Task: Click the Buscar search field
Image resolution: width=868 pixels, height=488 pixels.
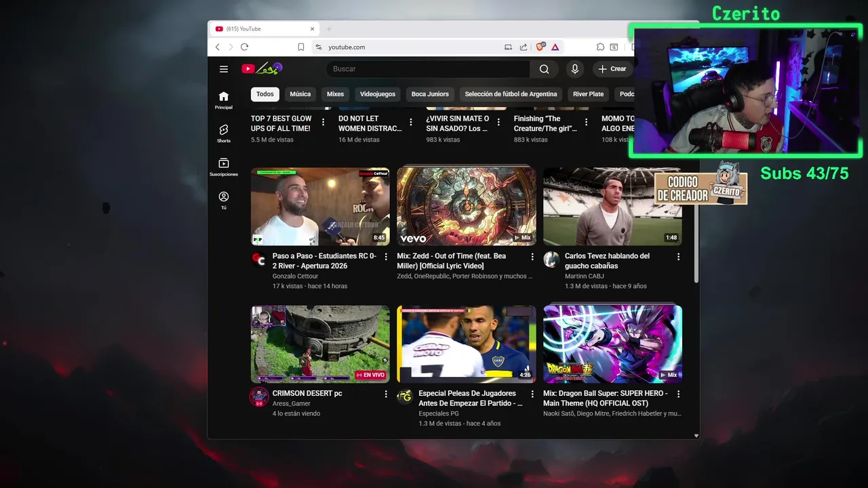Action: coord(429,68)
